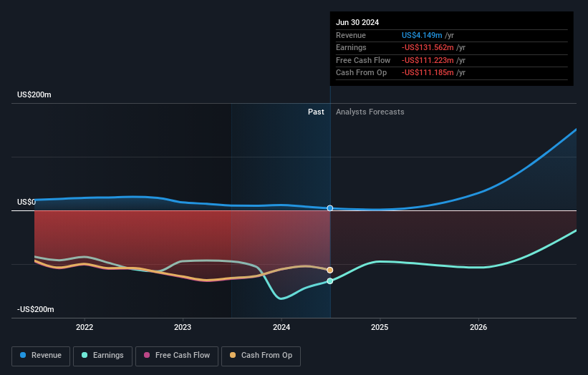Click the 2025 x-axis label

[380, 328]
